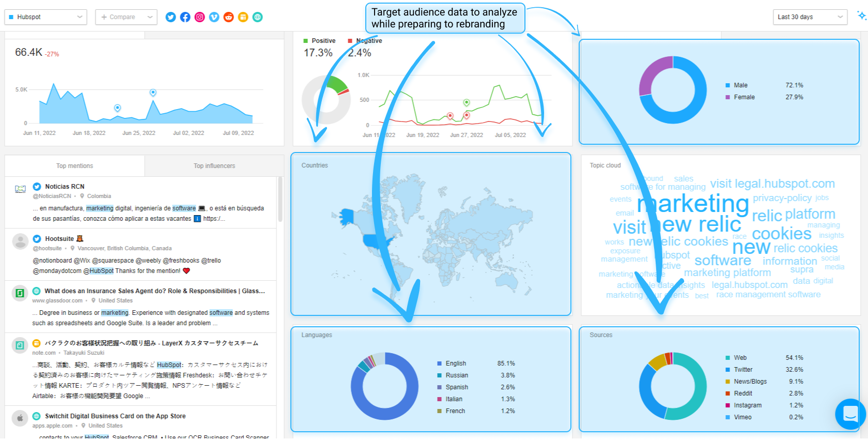Click web icon beside Insurance Sales Agent mention
Screen dimensions: 868x440
(36, 291)
